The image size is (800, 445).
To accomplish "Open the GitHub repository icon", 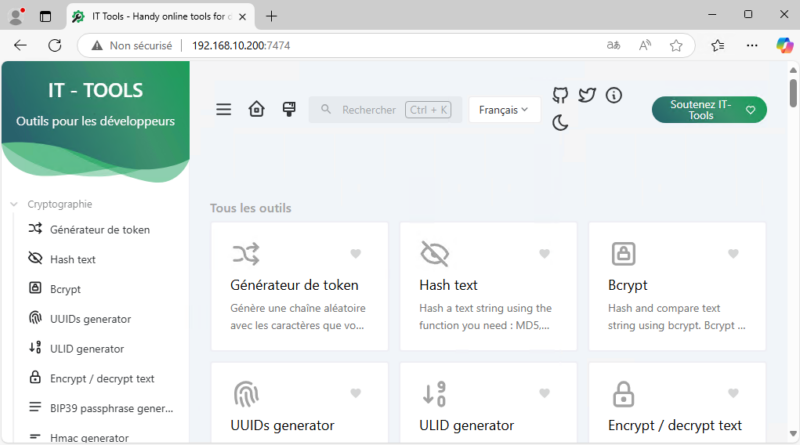I will point(560,95).
